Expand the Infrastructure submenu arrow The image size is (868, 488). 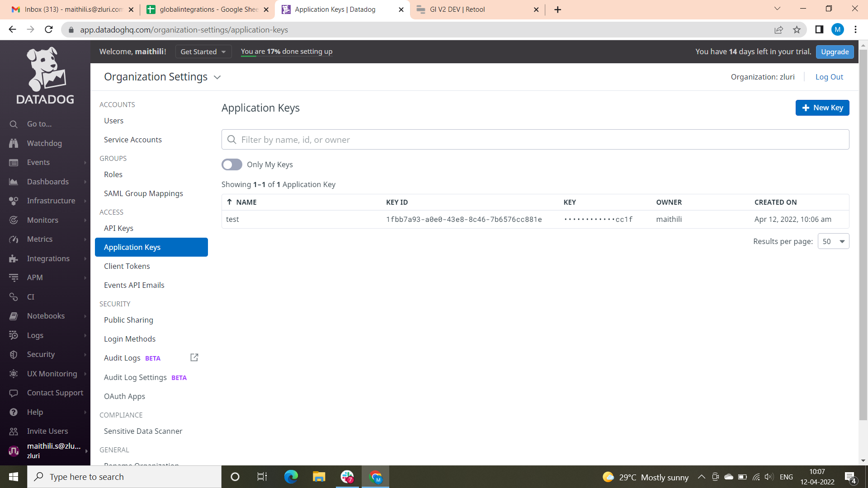pyautogui.click(x=85, y=201)
